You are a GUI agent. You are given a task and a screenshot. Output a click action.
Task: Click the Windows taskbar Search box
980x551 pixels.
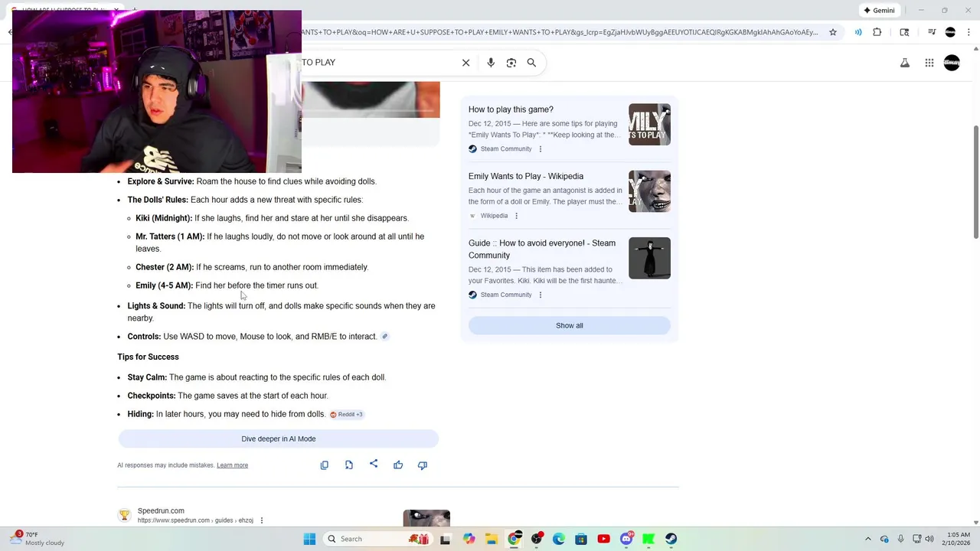[377, 539]
